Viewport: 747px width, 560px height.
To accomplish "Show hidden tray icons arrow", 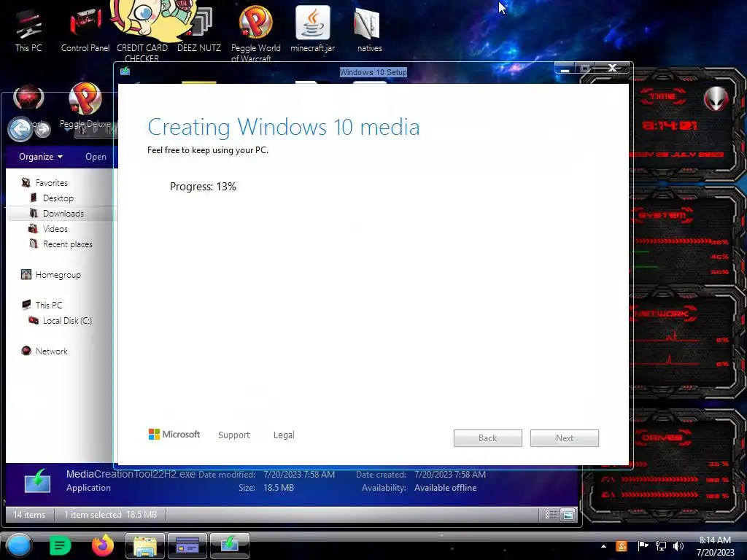I will point(603,546).
